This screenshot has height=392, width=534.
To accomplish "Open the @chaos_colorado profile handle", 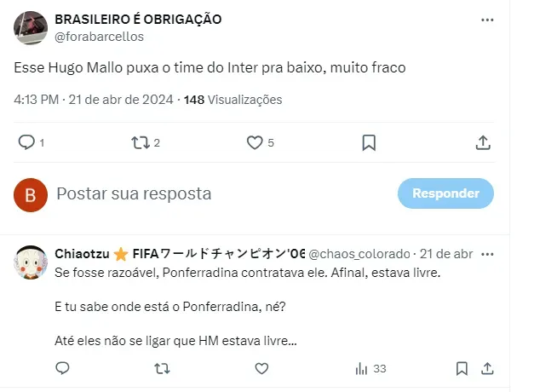I will coord(359,254).
